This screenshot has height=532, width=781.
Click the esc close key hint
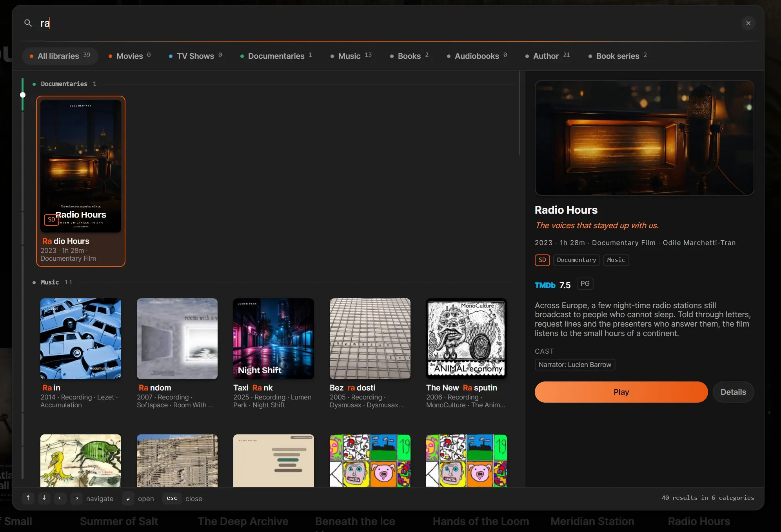click(x=172, y=498)
